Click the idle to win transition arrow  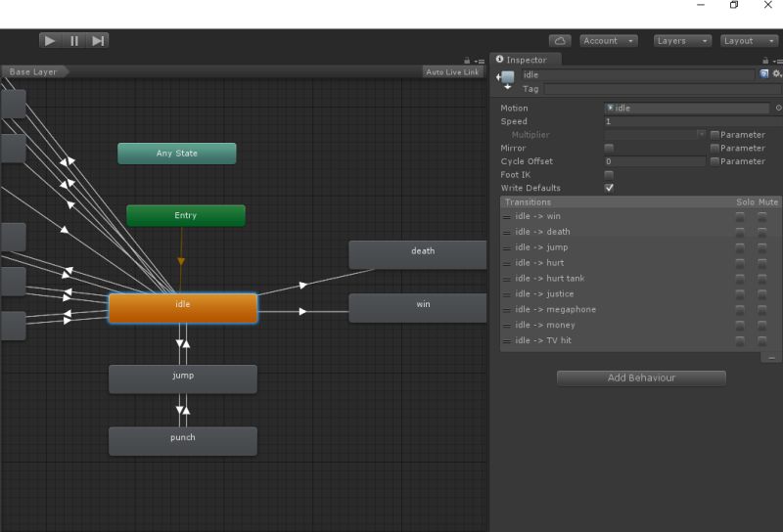[x=302, y=311]
